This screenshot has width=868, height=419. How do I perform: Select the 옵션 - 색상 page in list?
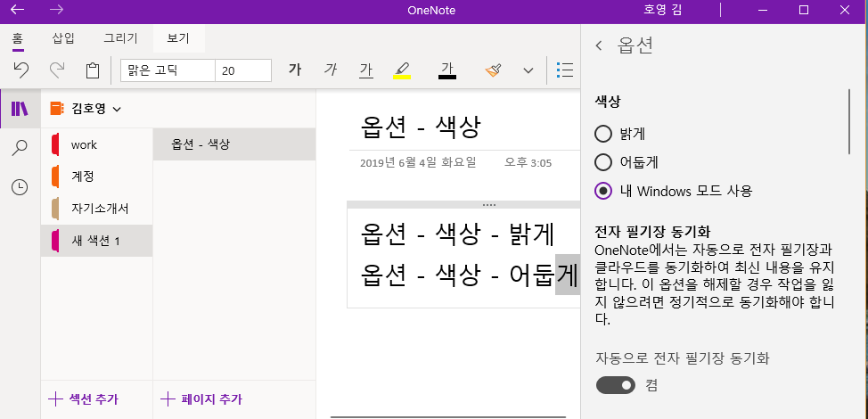(x=234, y=144)
